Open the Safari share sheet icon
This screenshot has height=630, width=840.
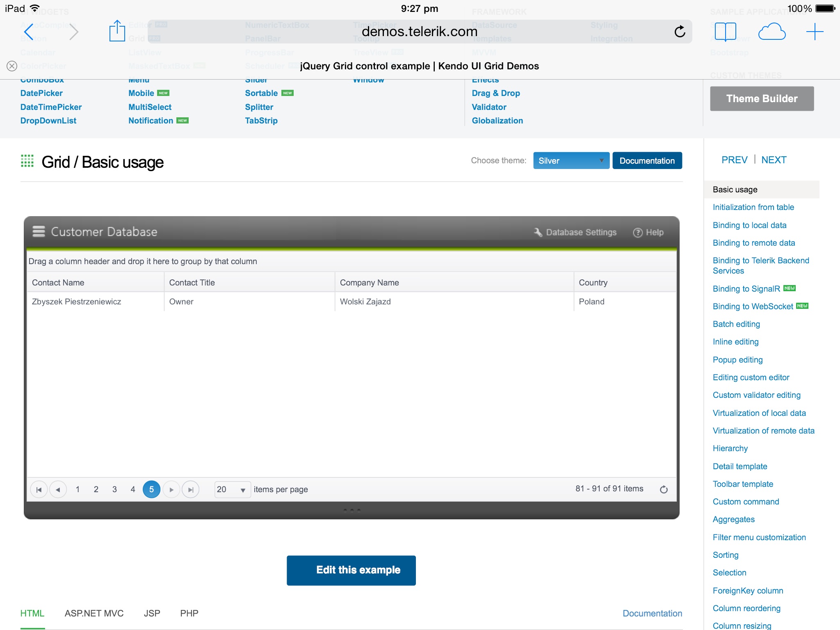(117, 31)
